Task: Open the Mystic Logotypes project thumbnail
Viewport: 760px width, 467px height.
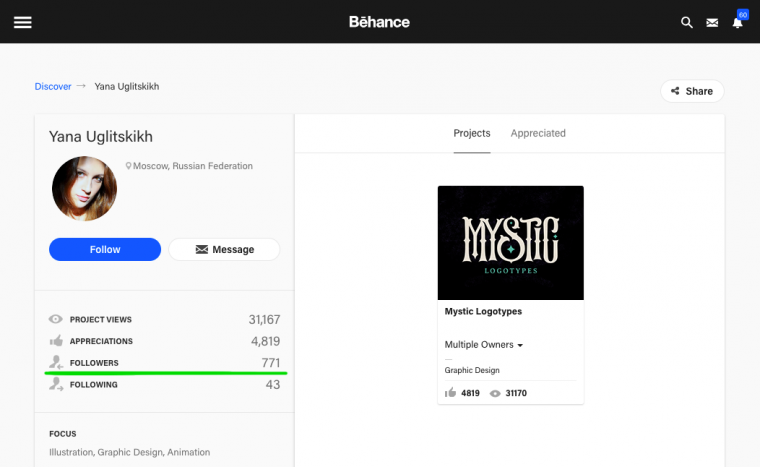Action: (510, 243)
